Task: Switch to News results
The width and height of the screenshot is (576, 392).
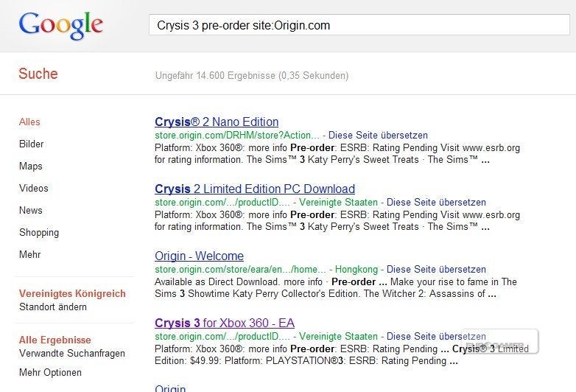Action: tap(30, 210)
